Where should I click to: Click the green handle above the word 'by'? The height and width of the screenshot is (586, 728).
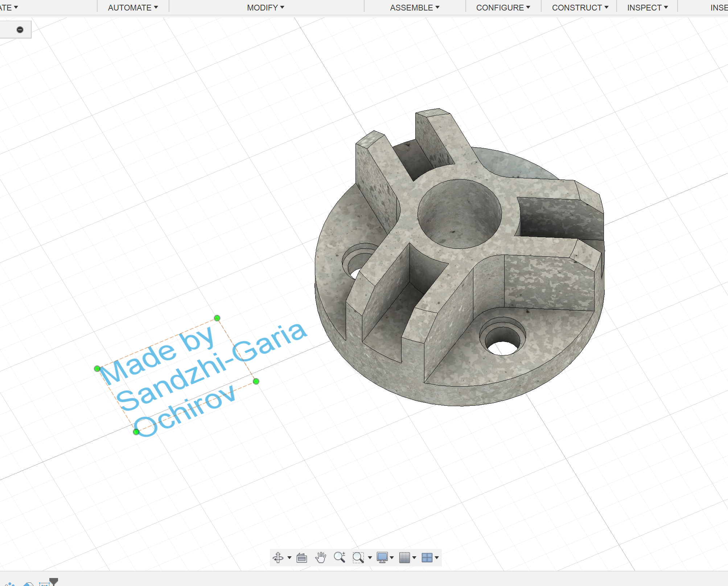(217, 318)
